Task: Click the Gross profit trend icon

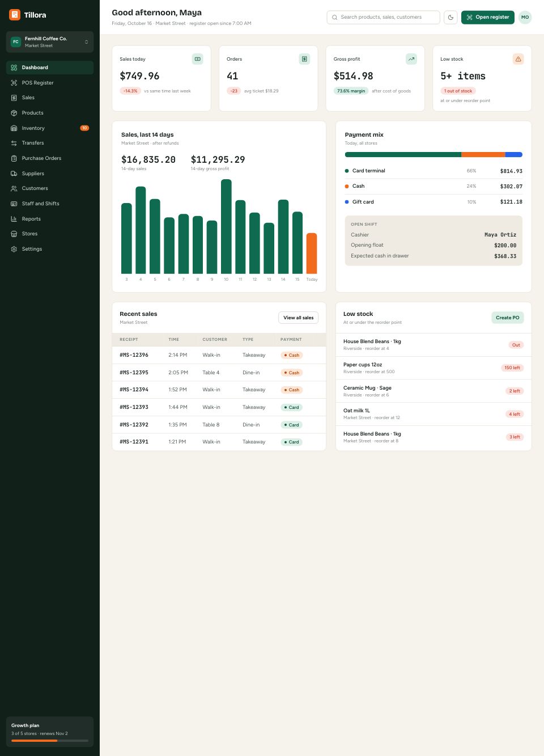Action: click(411, 59)
